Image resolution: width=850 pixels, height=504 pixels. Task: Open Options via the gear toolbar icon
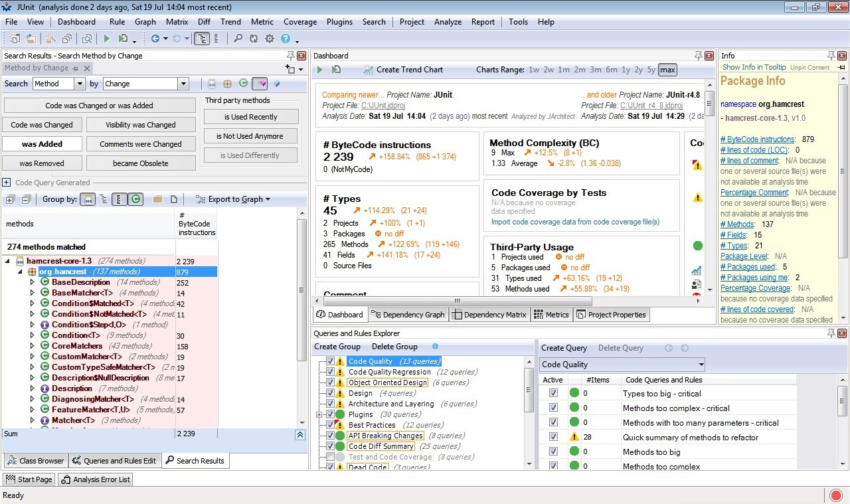pyautogui.click(x=270, y=39)
